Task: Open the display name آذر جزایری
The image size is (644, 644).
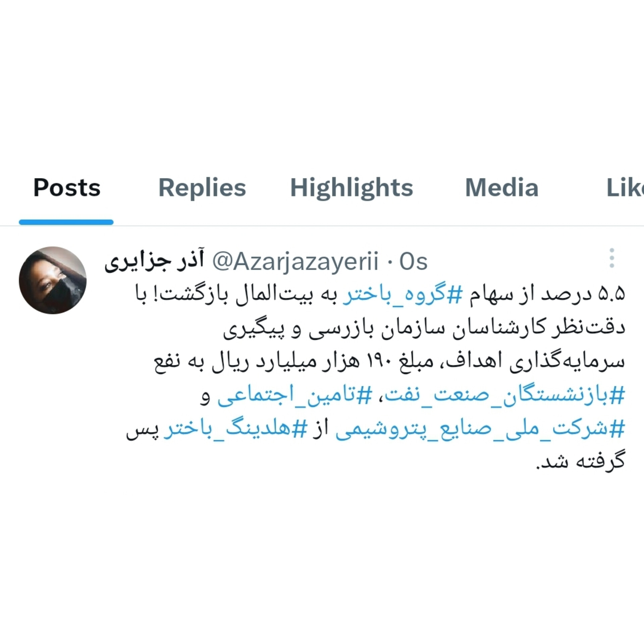Action: [154, 261]
